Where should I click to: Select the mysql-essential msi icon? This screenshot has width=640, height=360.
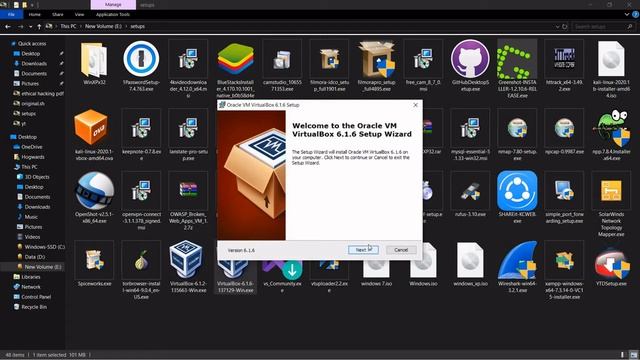pyautogui.click(x=470, y=128)
